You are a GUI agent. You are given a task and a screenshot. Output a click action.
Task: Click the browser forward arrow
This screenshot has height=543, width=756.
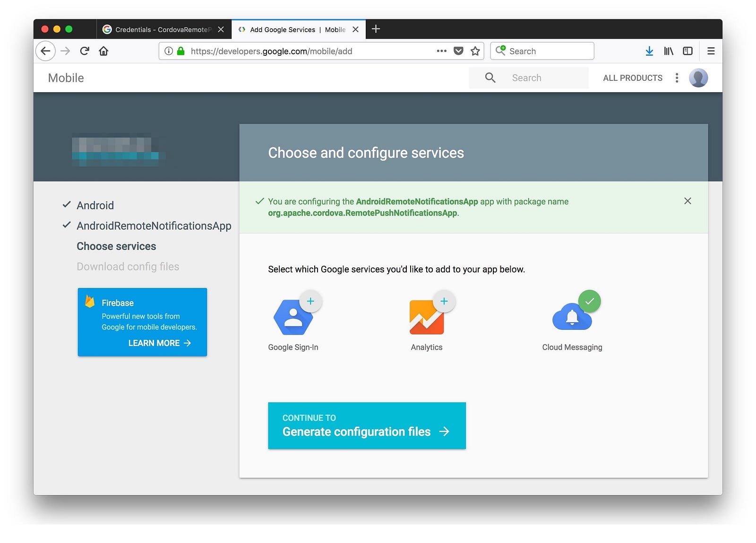(x=65, y=51)
